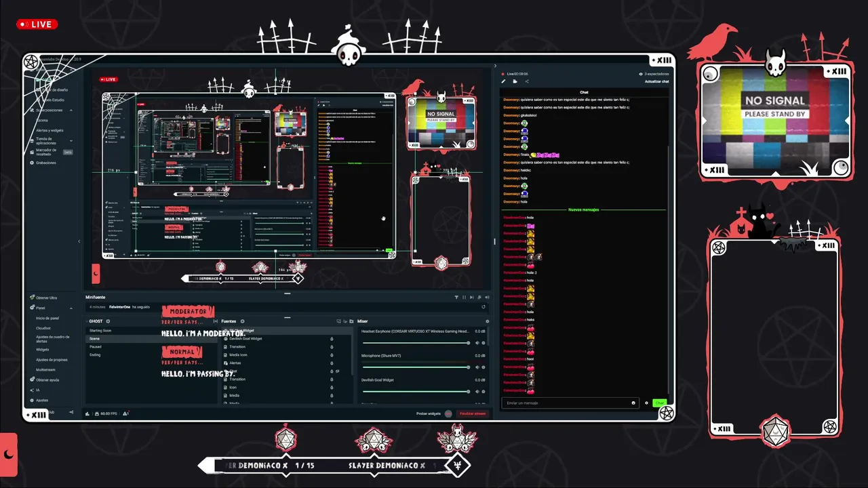Click Probar widgets in the footer
The width and height of the screenshot is (868, 488).
429,413
